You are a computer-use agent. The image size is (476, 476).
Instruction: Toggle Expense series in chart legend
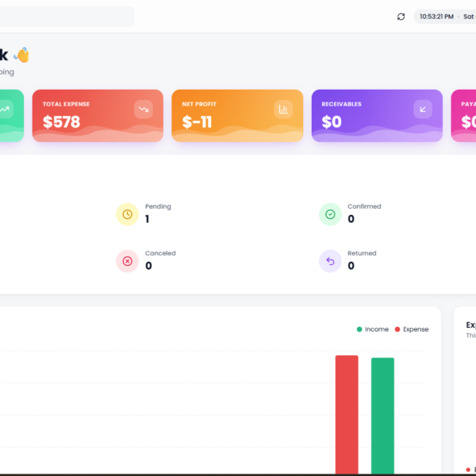click(x=412, y=329)
